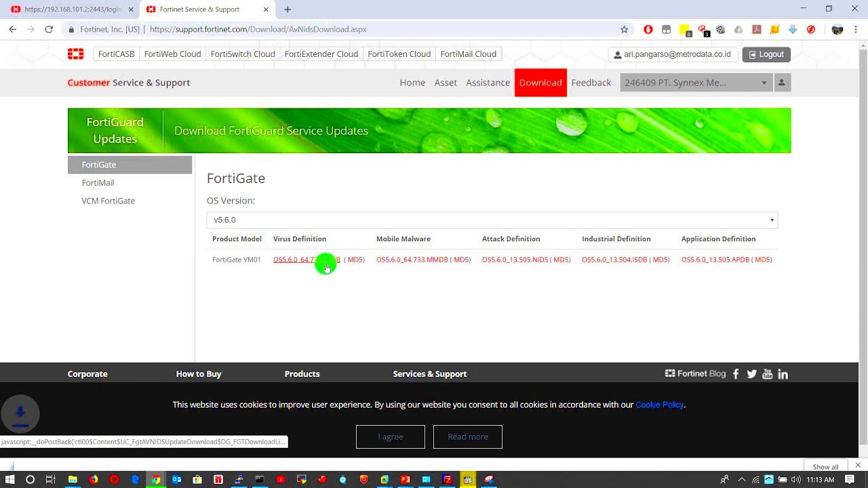Open the blue download arrow extension
The height and width of the screenshot is (488, 868).
click(793, 29)
